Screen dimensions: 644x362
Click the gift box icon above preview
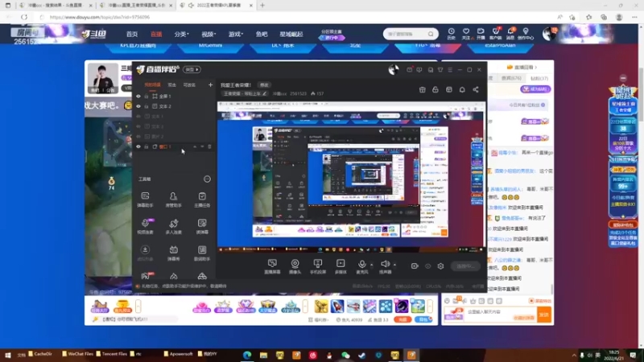pos(422,89)
